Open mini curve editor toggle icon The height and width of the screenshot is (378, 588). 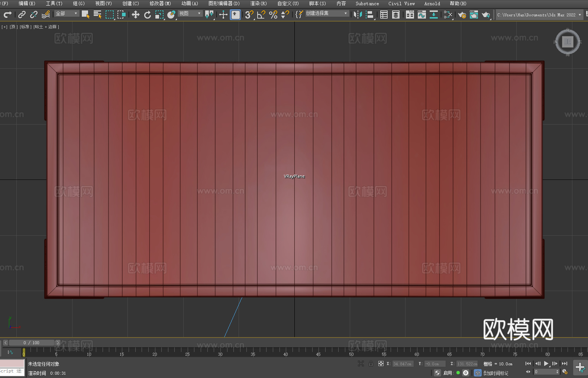10,352
